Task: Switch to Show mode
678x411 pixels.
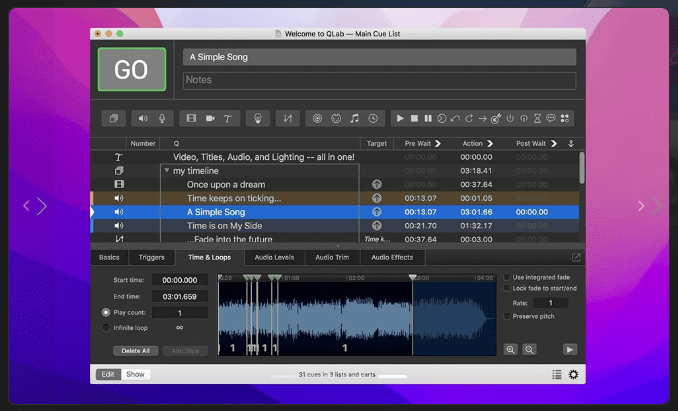Action: point(135,374)
